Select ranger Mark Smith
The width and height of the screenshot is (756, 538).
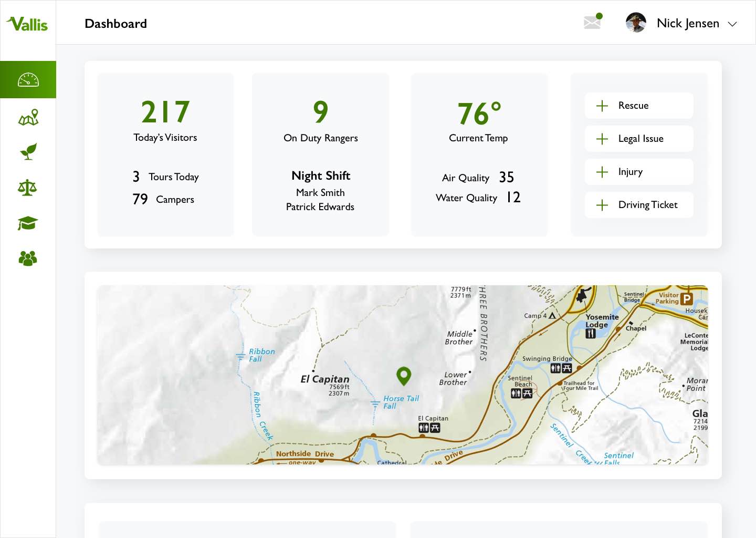coord(320,192)
